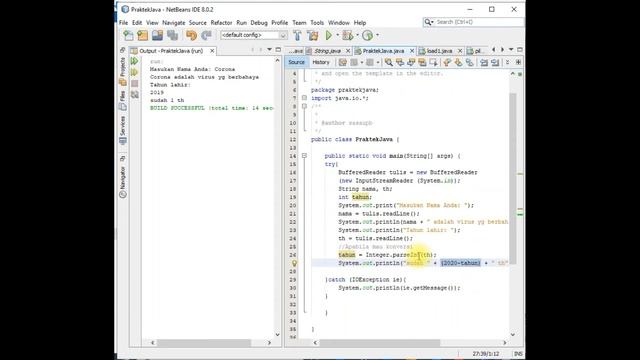Build the project with the hammer icon
The height and width of the screenshot is (360, 640).
pos(297,36)
